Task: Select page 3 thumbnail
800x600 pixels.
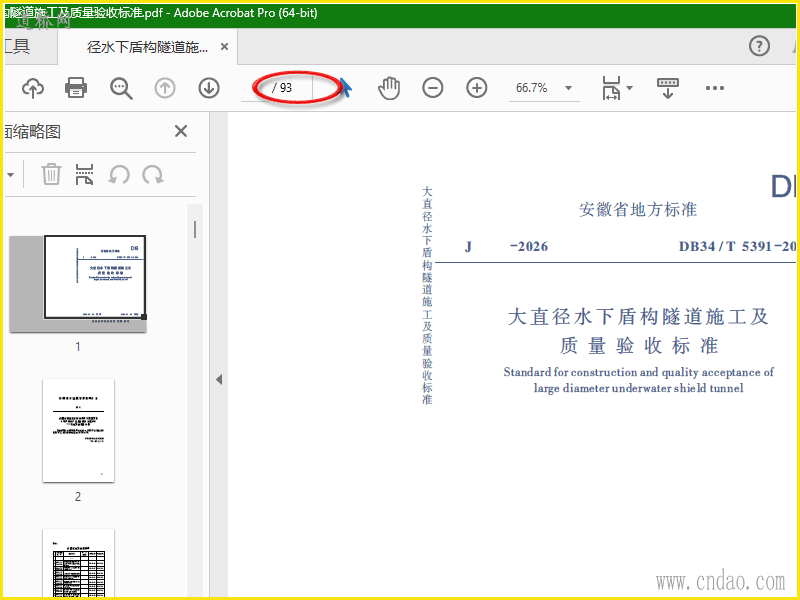Action: pyautogui.click(x=78, y=564)
